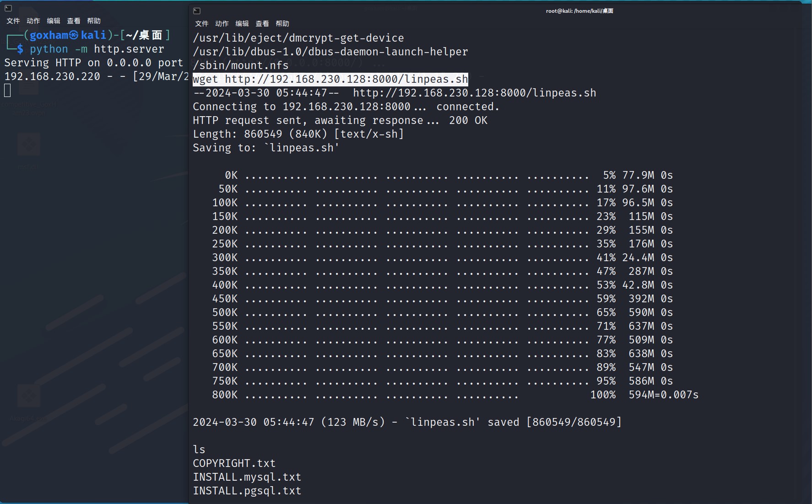
Task: Open 编辑 menu in goxham terminal
Action: tap(54, 21)
